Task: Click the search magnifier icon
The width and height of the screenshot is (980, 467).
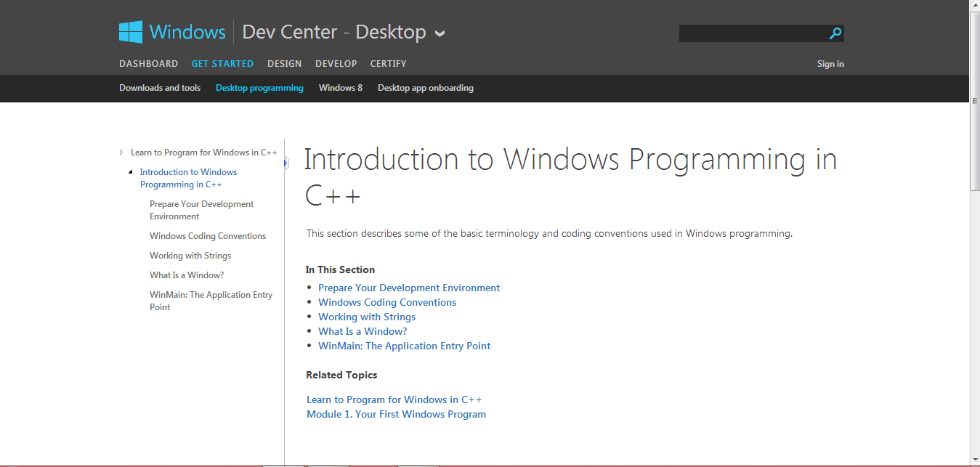Action: 835,33
